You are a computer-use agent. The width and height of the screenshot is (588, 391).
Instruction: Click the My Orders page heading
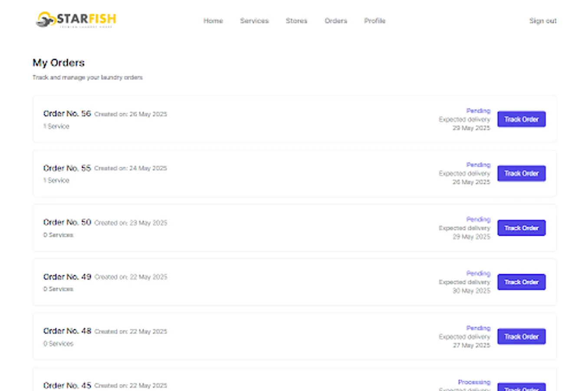(59, 63)
